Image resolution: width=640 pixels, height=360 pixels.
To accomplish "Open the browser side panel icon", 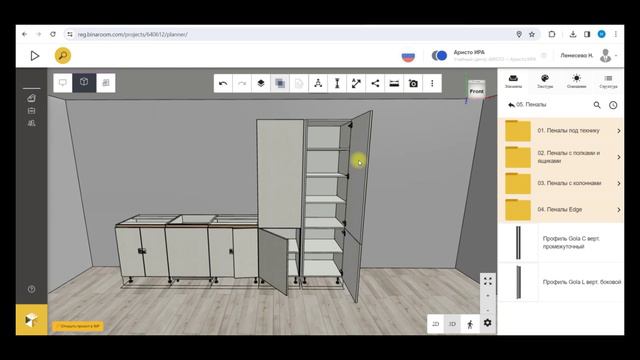I will (587, 34).
